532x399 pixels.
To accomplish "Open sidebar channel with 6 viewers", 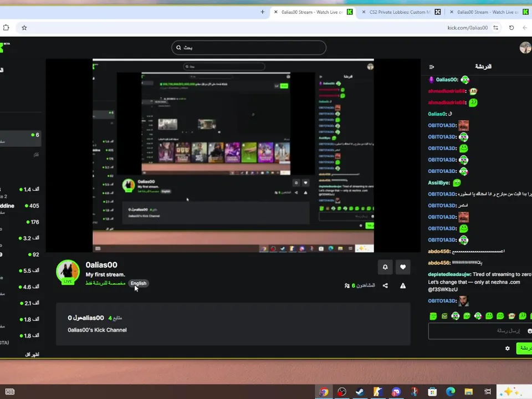I will tap(21, 138).
